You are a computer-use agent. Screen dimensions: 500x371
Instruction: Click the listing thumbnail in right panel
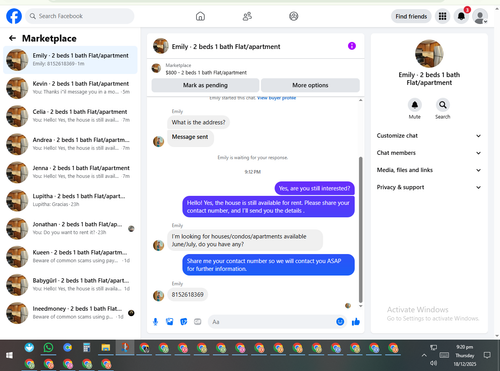pos(429,53)
